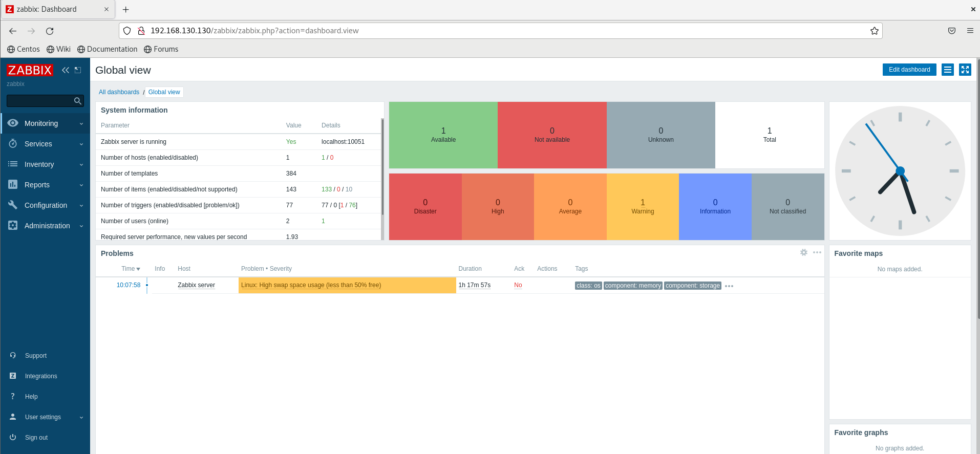Expand the Inventory menu section
This screenshot has width=980, height=454.
tap(45, 164)
